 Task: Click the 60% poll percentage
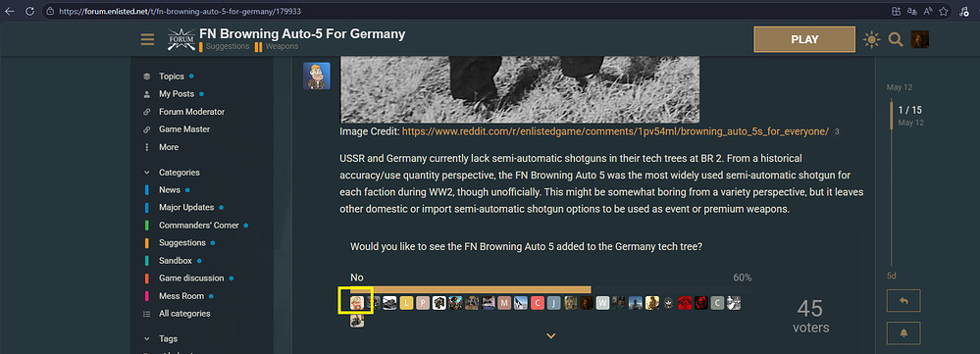[x=742, y=278]
